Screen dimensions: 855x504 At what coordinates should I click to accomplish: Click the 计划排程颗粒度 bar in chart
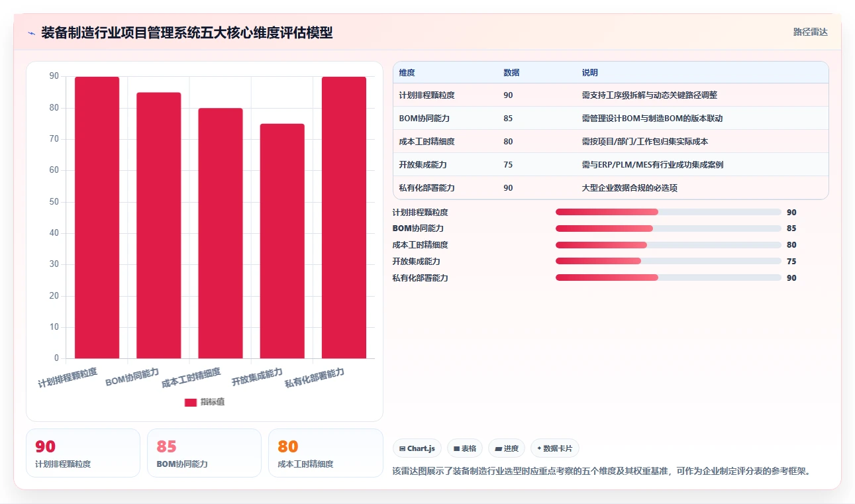point(97,217)
